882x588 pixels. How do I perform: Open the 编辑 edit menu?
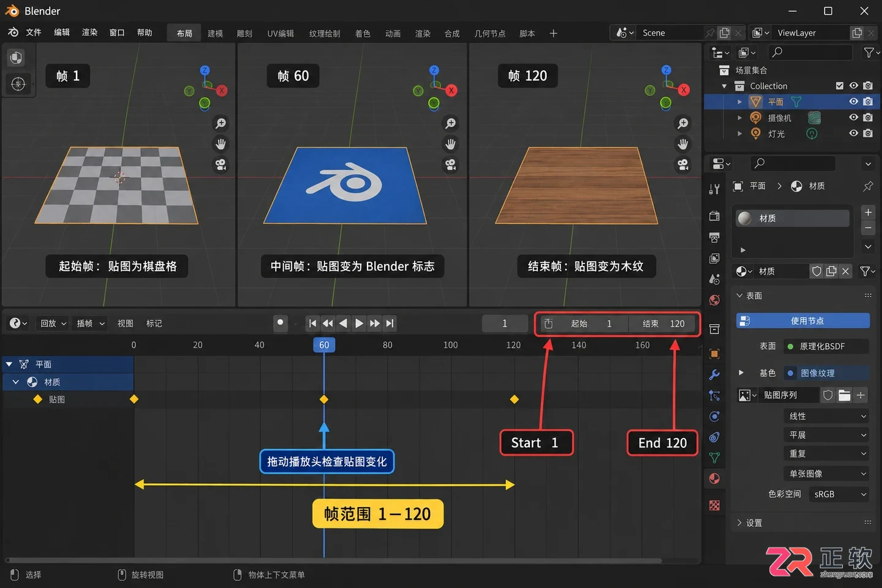point(62,32)
